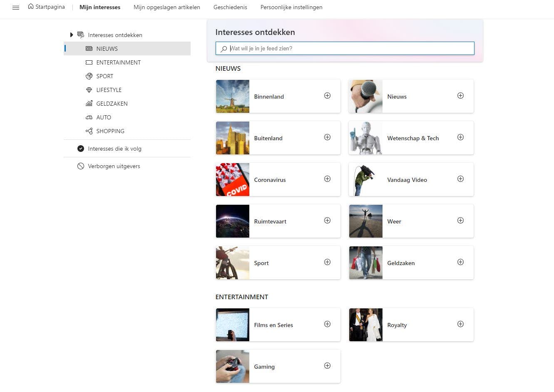Click the Sport cyclist thumbnail

(x=233, y=263)
